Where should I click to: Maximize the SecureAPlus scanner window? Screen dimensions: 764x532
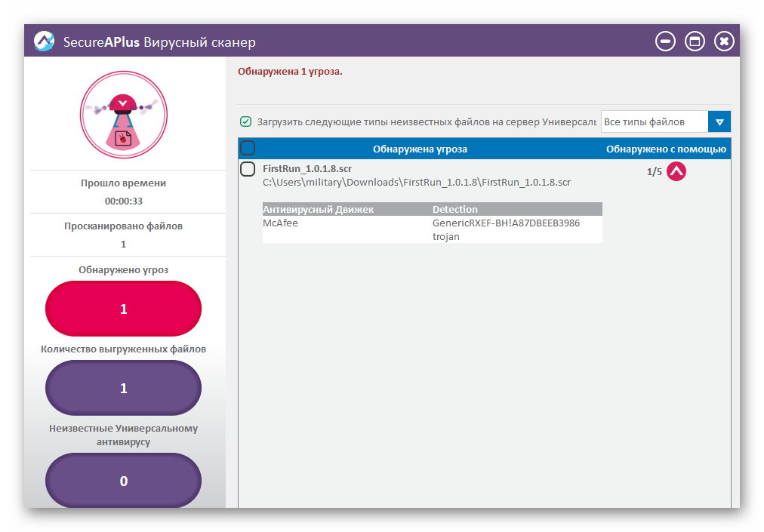(695, 42)
